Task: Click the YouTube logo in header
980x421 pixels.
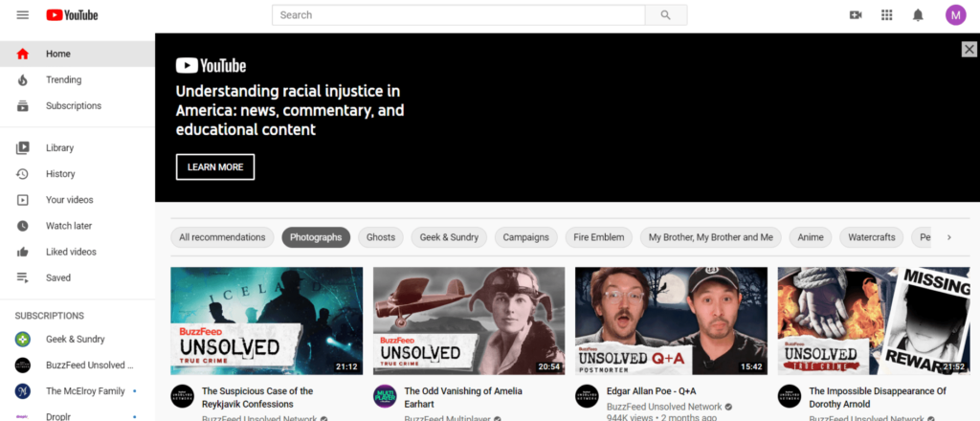Action: pyautogui.click(x=72, y=15)
